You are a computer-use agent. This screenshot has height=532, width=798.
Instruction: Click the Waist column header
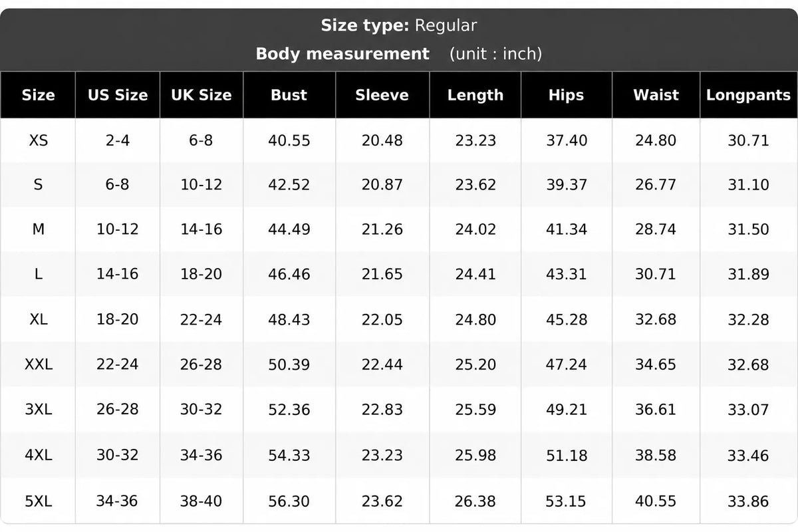[656, 95]
